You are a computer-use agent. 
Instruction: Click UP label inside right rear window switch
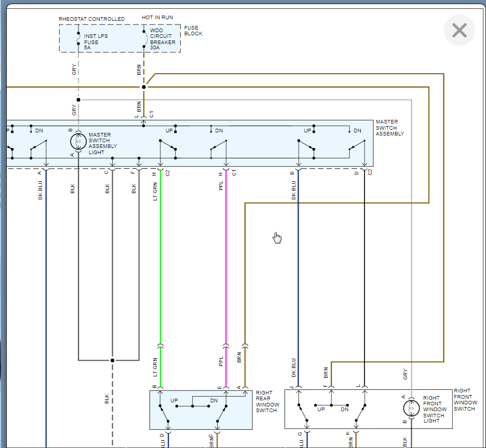[174, 401]
